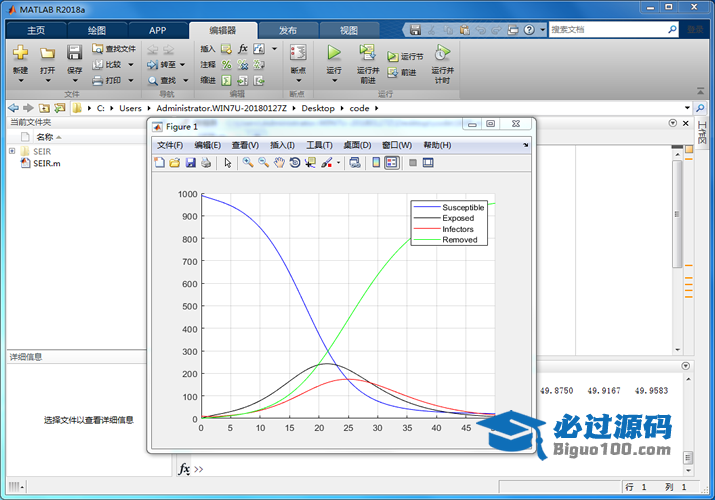
Task: Click the Breakpoints icon
Action: pos(298,52)
